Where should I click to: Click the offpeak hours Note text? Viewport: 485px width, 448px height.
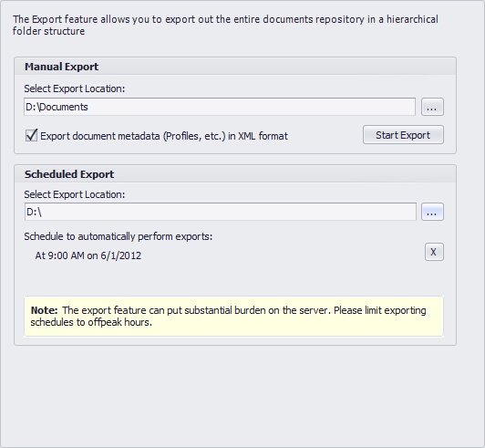click(228, 316)
